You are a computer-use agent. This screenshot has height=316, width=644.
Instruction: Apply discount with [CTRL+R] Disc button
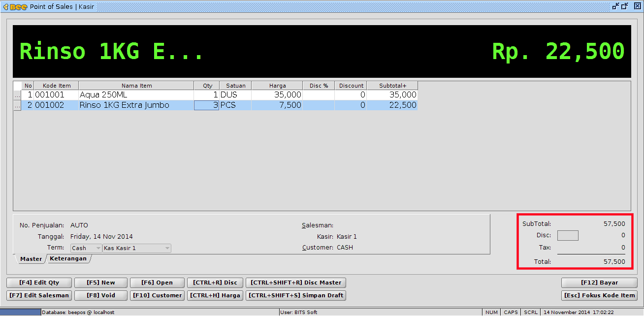[x=215, y=283]
